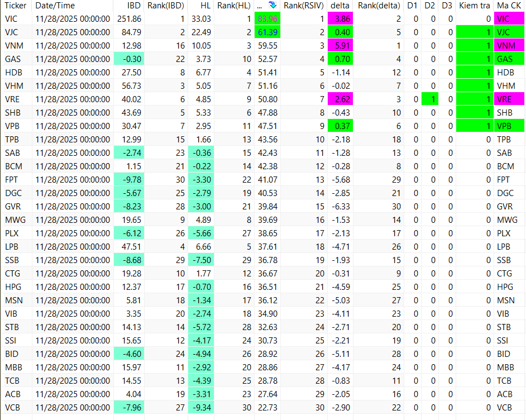This screenshot has height=420, width=526.
Task: Click the blue sort arrow icon in the header
Action: point(272,5)
